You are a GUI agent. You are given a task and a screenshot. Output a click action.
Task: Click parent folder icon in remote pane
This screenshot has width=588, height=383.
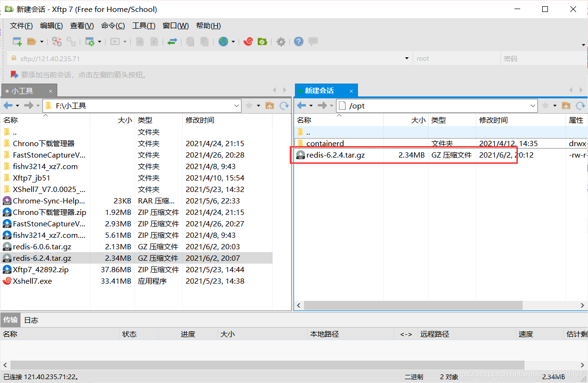coord(566,106)
